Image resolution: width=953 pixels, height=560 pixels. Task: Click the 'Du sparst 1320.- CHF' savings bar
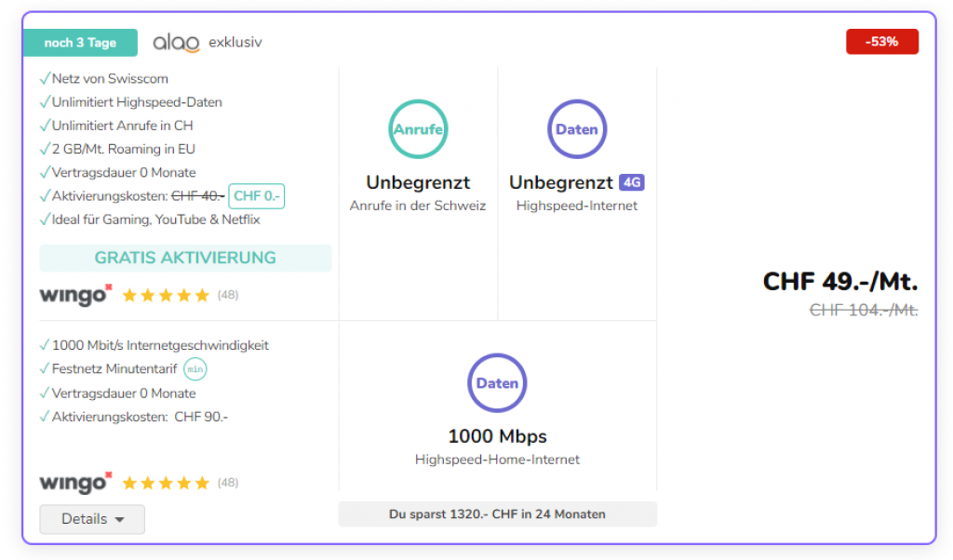pos(497,514)
